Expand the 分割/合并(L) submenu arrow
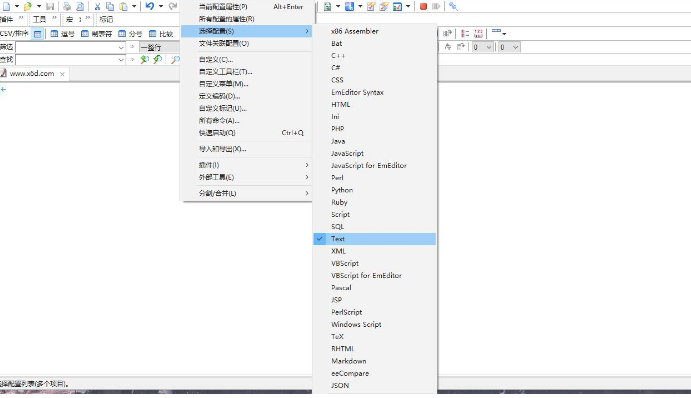The width and height of the screenshot is (691, 398). click(x=307, y=193)
